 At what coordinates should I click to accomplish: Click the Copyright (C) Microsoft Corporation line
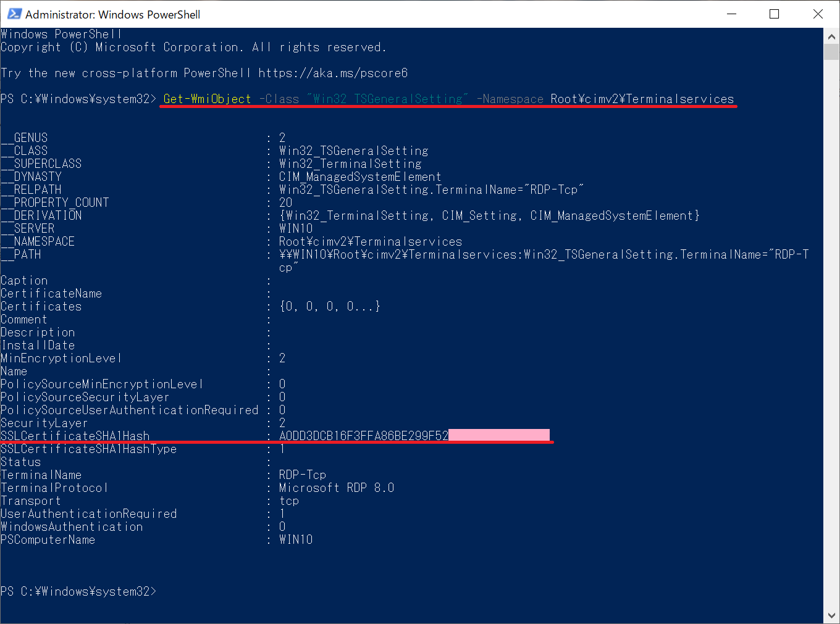(x=193, y=47)
